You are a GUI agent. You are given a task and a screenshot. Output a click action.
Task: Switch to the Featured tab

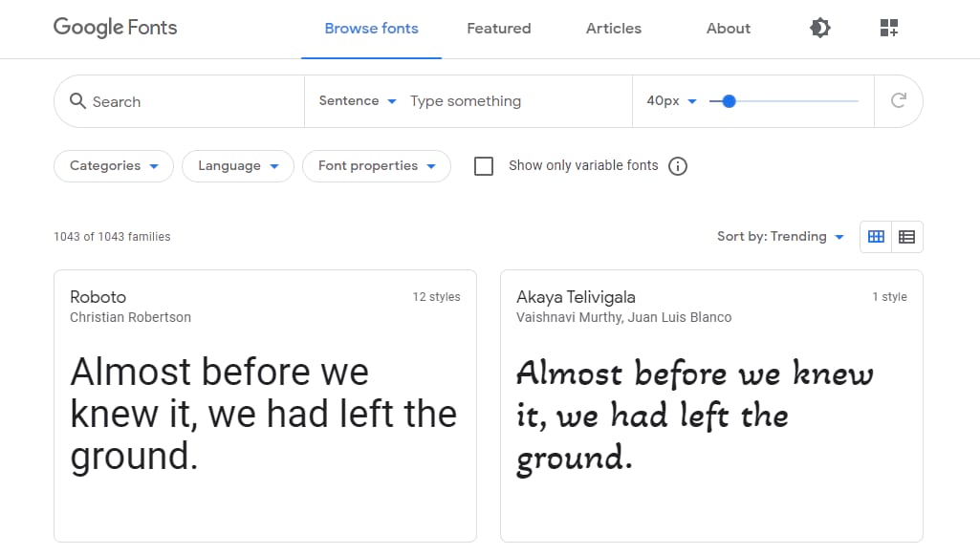[498, 29]
